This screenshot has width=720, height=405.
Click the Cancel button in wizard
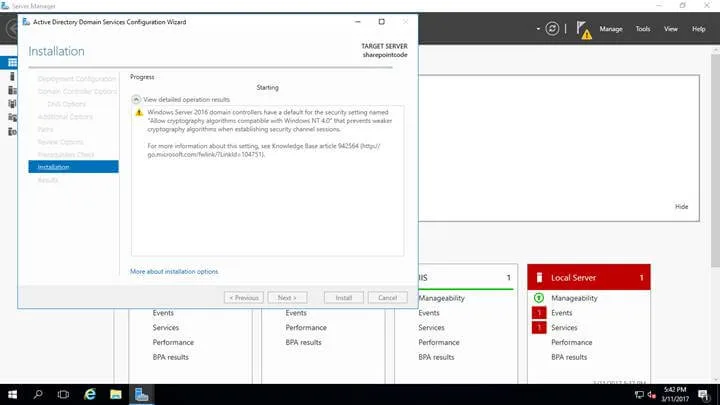pyautogui.click(x=388, y=298)
